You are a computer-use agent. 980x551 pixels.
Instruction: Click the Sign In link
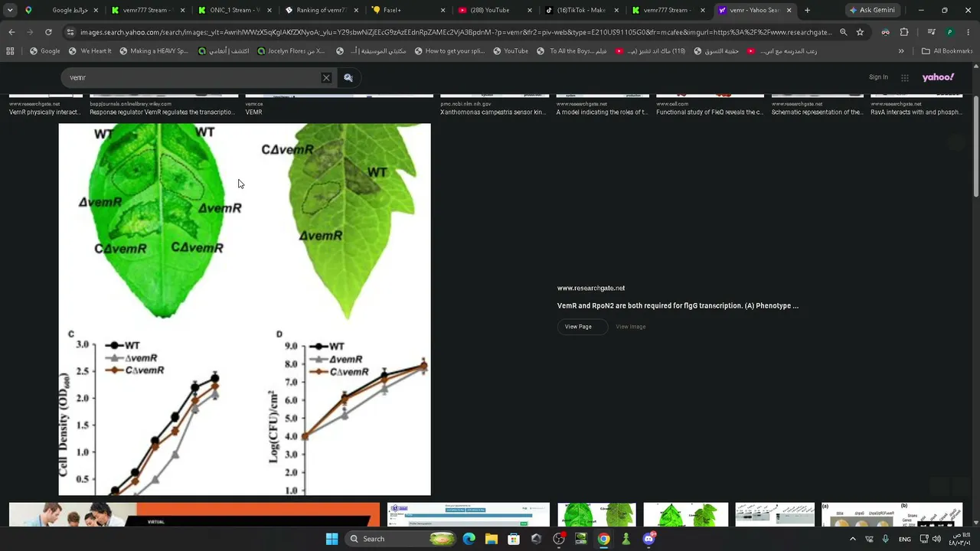pyautogui.click(x=878, y=77)
